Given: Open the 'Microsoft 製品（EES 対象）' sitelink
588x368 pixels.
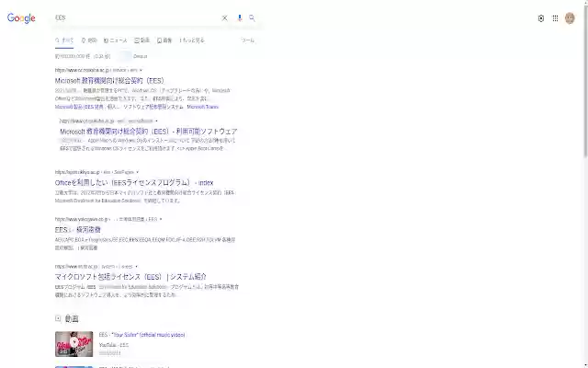Looking at the screenshot, I should coord(79,107).
